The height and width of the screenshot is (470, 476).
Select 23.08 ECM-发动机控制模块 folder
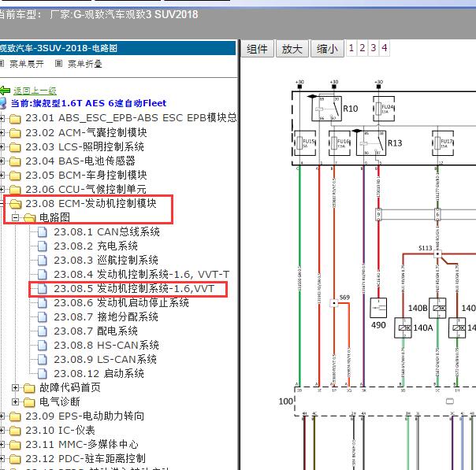[91, 203]
